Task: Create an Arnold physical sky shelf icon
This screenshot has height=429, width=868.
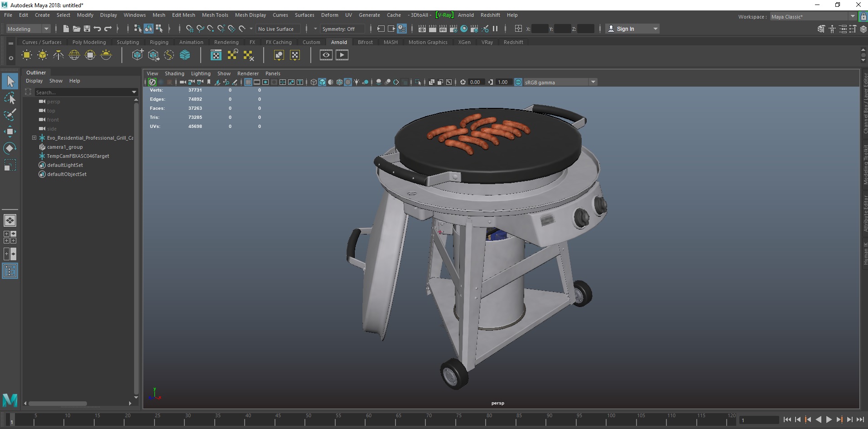Action: point(106,55)
